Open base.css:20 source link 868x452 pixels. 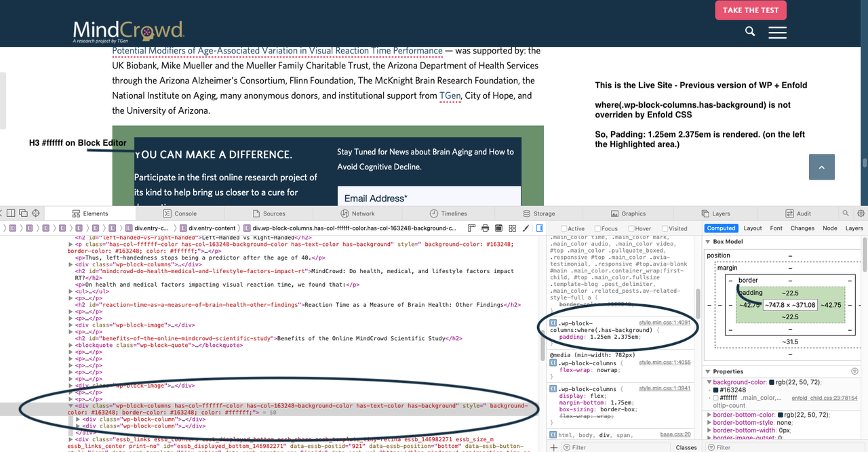[675, 434]
